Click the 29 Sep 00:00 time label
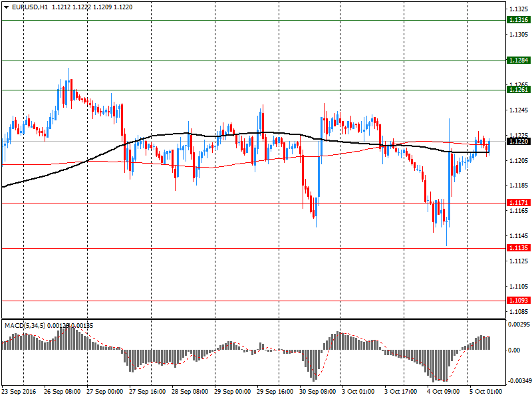The height and width of the screenshot is (399, 532). click(232, 392)
